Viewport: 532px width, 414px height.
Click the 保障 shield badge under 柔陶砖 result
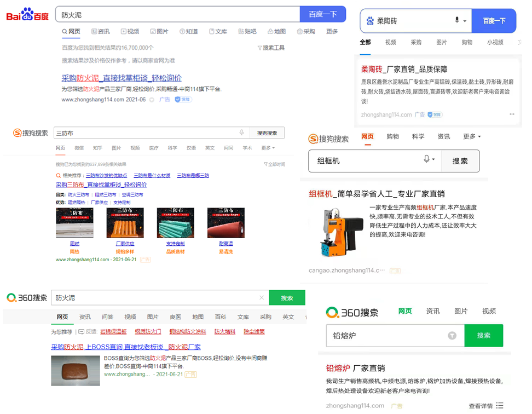435,114
